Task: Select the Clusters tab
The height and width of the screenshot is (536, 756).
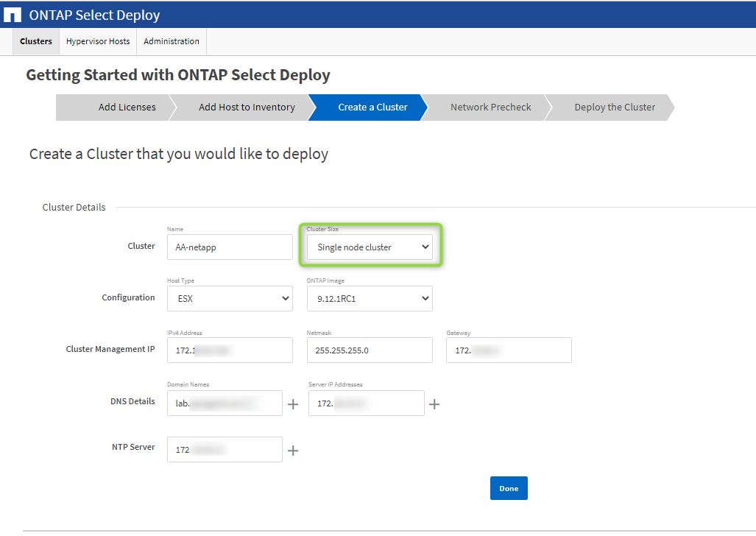Action: point(36,41)
